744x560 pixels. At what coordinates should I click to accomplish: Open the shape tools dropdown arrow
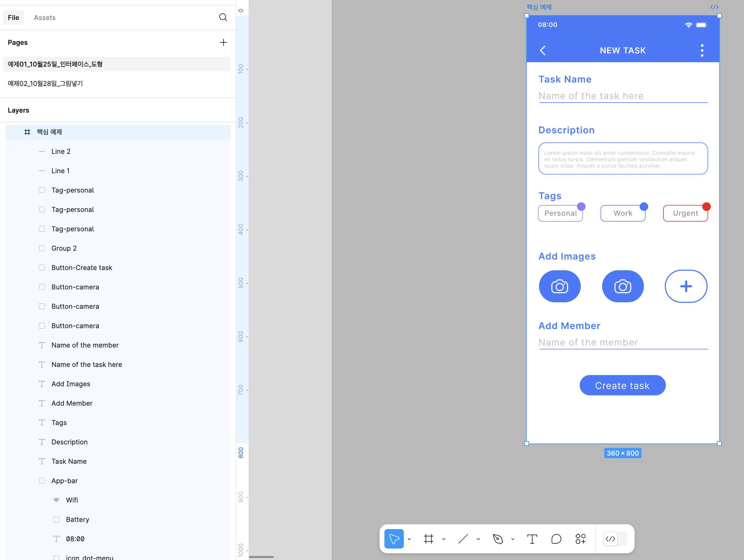coord(478,539)
